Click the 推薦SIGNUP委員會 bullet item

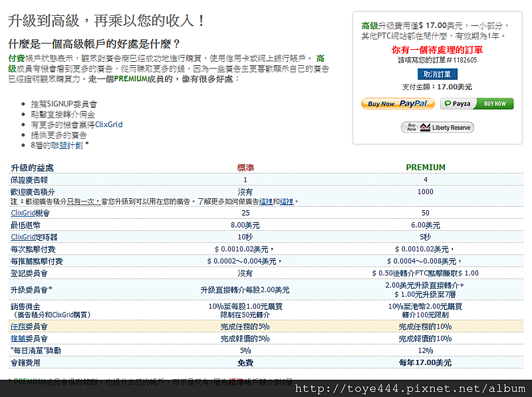pyautogui.click(x=64, y=104)
